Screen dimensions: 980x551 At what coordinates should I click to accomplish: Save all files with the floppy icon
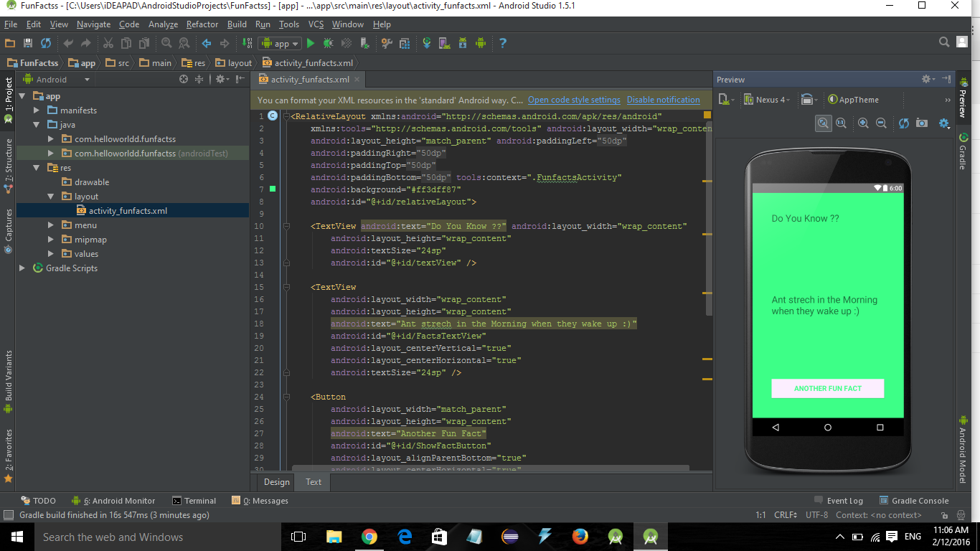coord(28,44)
